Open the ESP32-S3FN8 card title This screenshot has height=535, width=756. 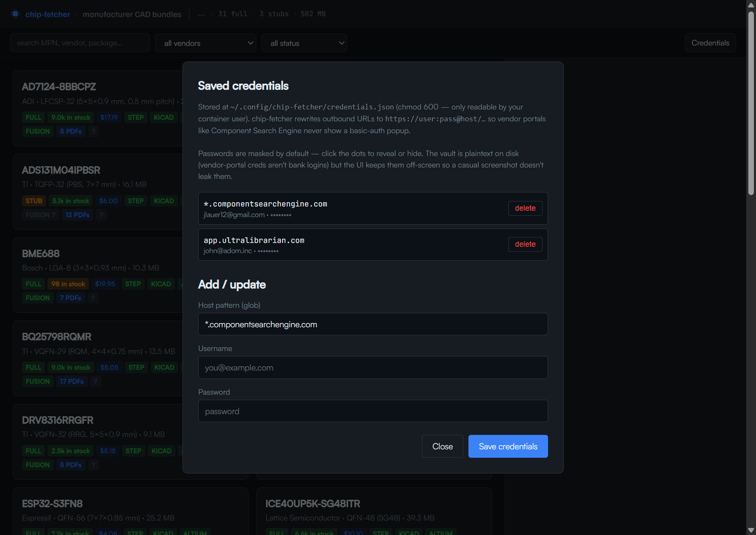click(x=52, y=504)
